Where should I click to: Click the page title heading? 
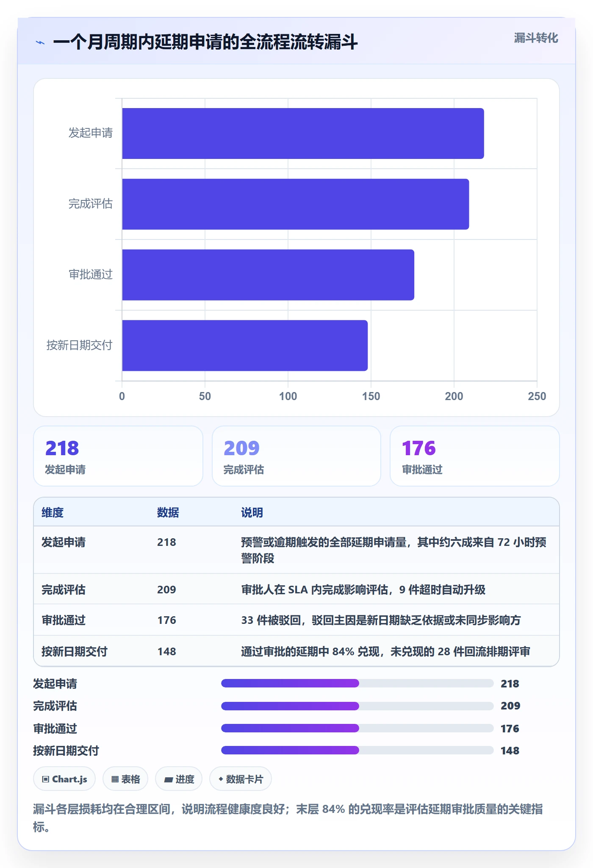[205, 42]
